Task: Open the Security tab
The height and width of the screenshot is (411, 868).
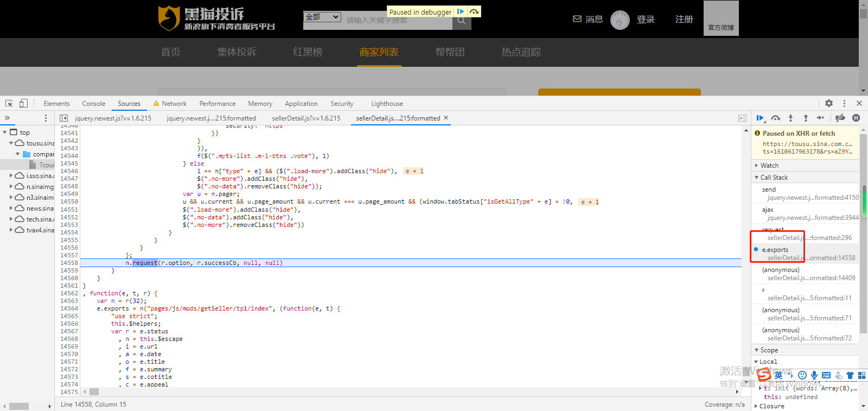Action: 342,104
